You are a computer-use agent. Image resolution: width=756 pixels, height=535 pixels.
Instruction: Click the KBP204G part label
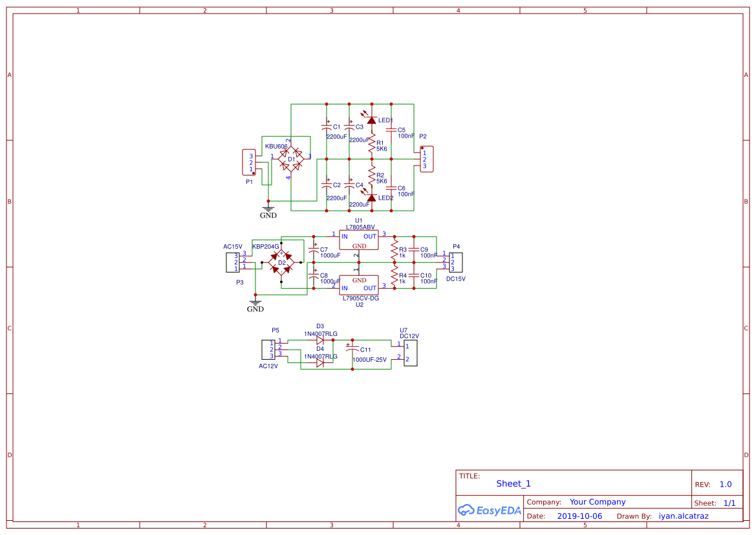(266, 247)
